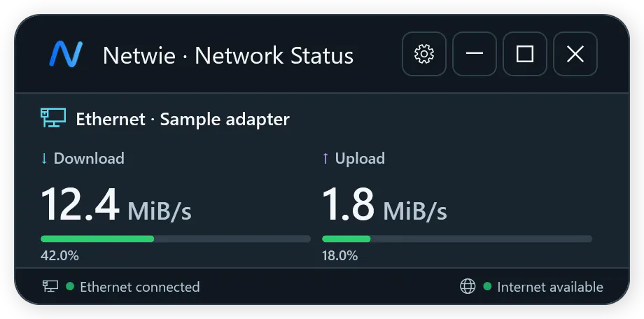Click the Netwie blue N logo
Screen dimensions: 644x319
(x=66, y=54)
